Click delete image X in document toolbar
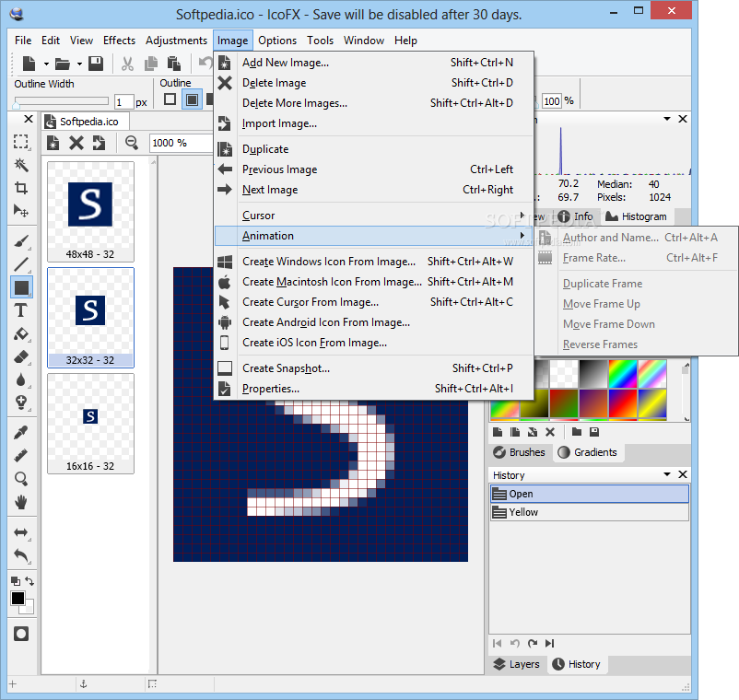 click(76, 142)
